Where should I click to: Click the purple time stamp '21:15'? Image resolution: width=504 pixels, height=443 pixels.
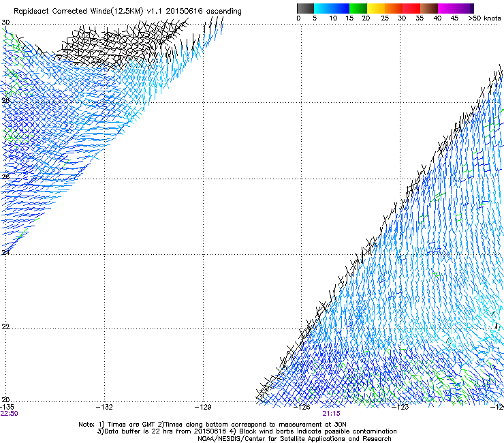pyautogui.click(x=332, y=414)
